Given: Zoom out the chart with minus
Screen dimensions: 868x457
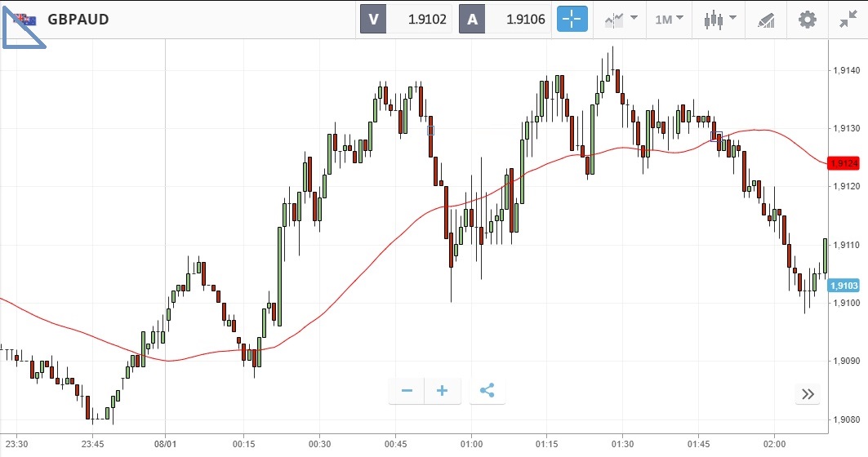Looking at the screenshot, I should coord(407,391).
